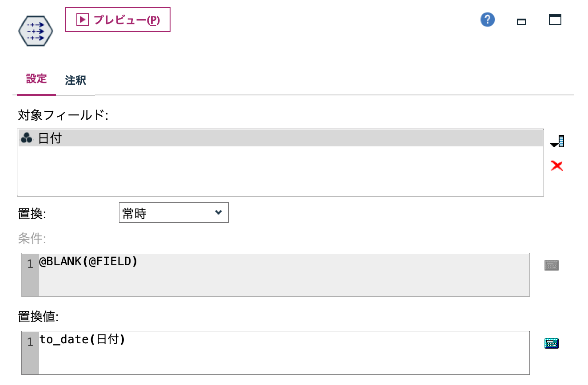
Task: Remove selected field using red X icon
Action: point(557,165)
